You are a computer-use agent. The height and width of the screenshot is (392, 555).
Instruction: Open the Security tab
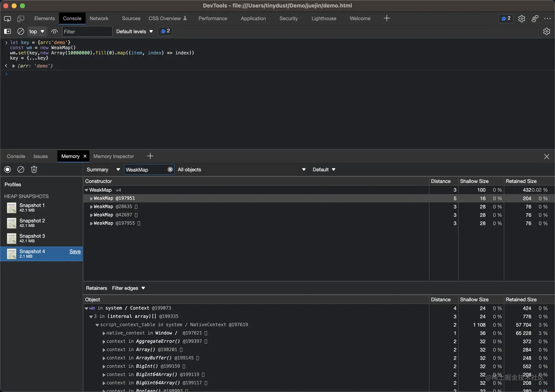(289, 18)
